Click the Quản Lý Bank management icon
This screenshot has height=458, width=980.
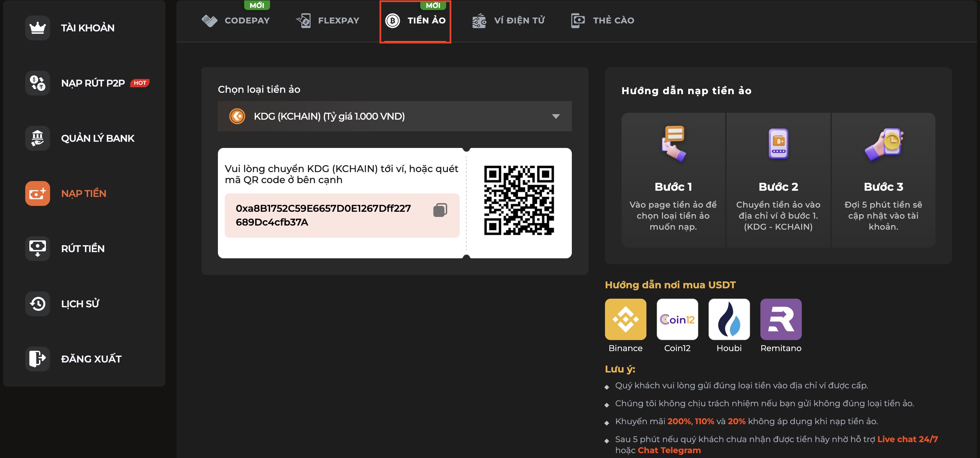click(x=36, y=138)
